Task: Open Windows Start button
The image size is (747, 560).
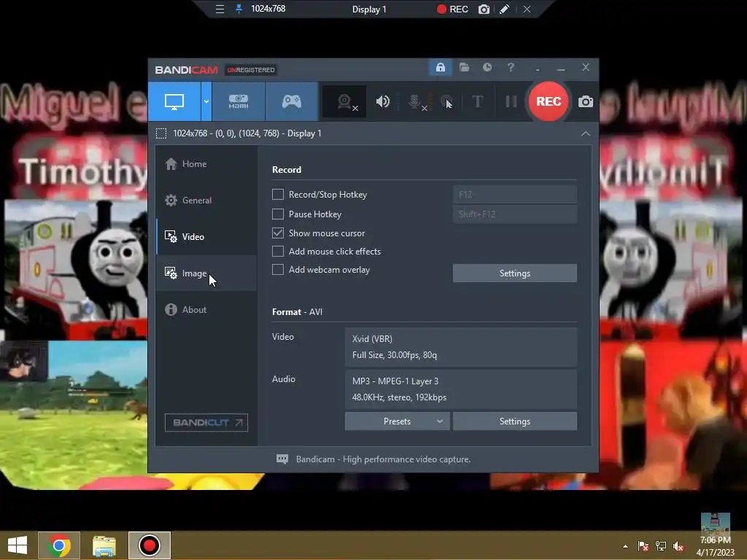Action: (x=18, y=545)
